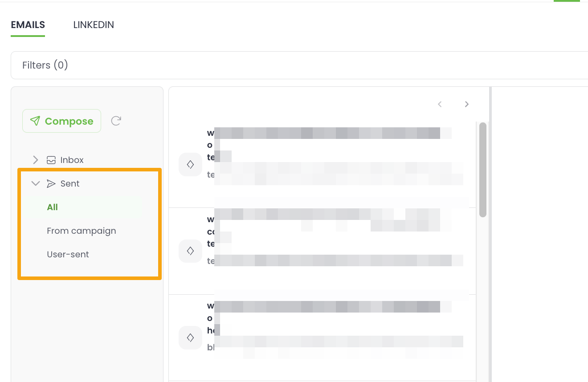Click the third email's diamond icon
The width and height of the screenshot is (588, 382).
tap(190, 338)
